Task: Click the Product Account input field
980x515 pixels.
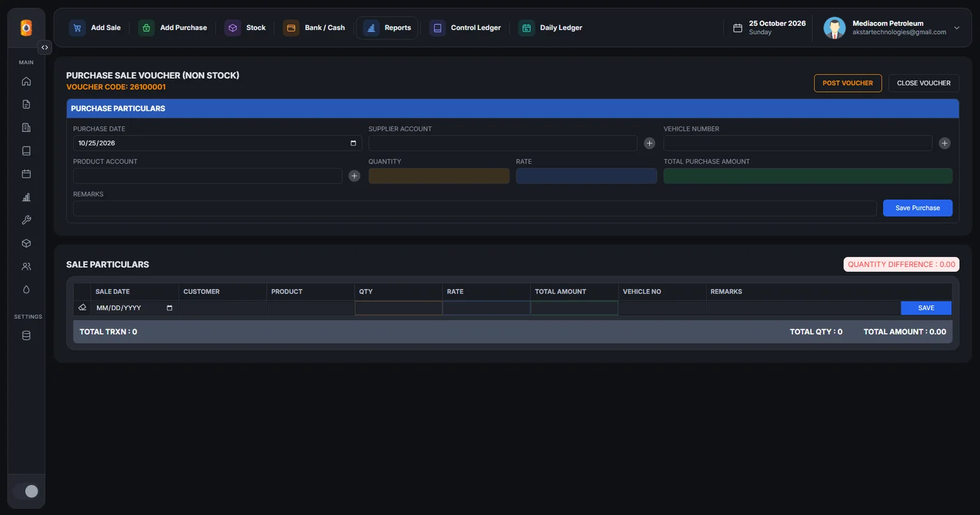Action: coord(208,176)
